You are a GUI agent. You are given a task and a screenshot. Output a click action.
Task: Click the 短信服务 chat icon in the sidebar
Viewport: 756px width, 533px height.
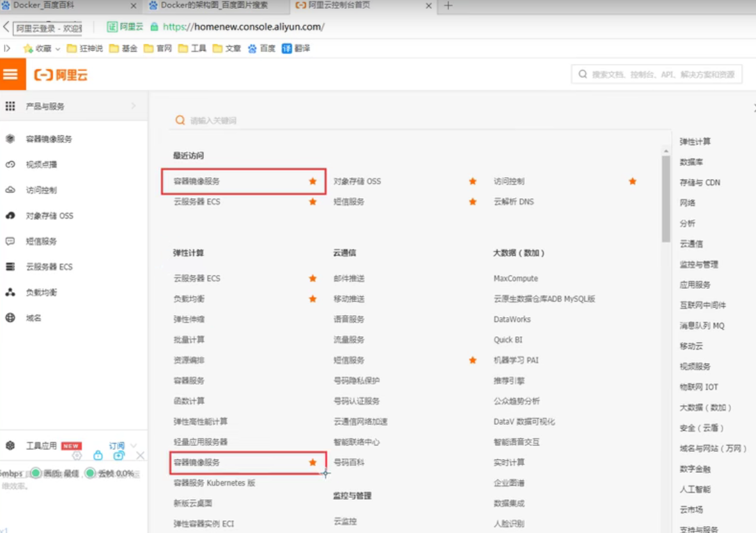[x=10, y=241]
